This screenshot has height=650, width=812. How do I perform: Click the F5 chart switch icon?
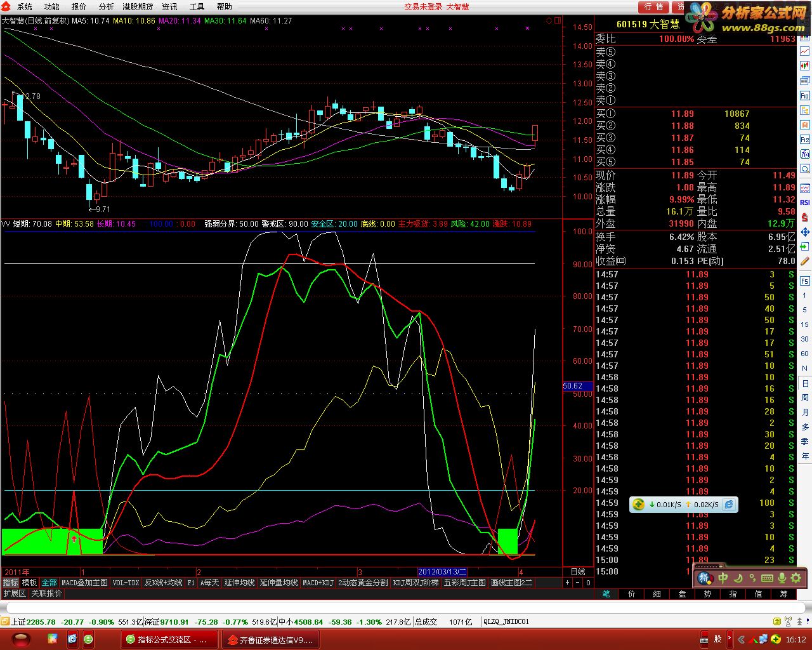tap(805, 281)
